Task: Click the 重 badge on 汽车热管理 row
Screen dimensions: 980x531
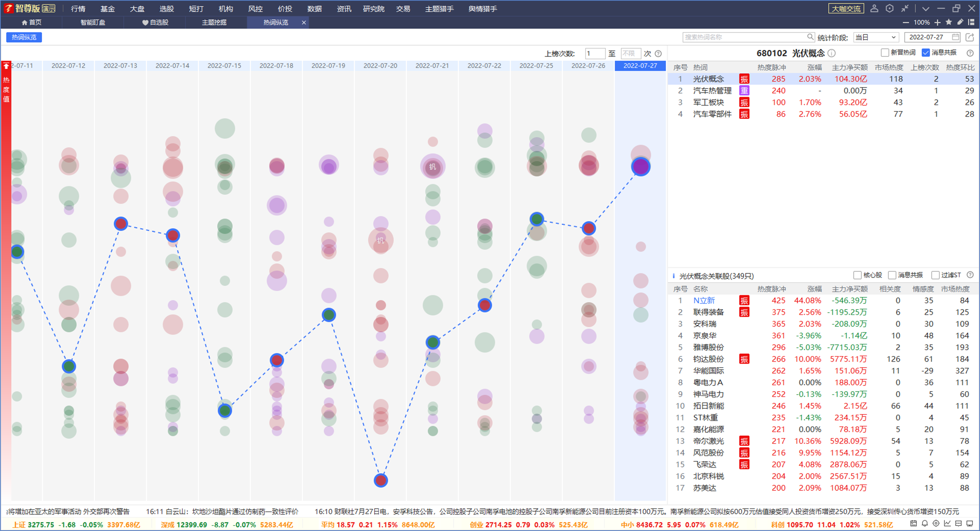Action: pos(744,91)
